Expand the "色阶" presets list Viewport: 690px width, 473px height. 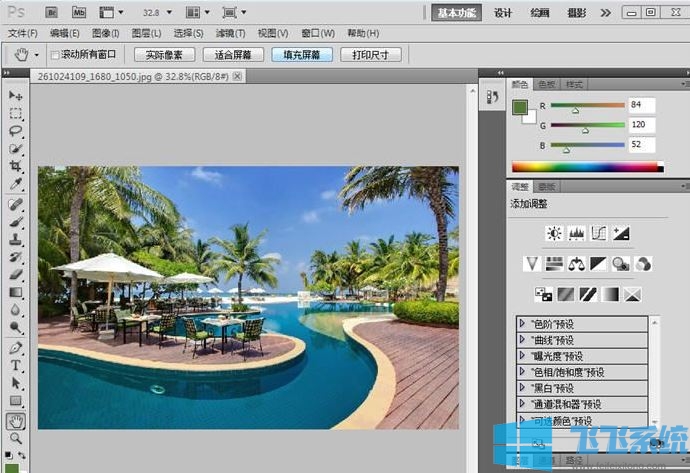pyautogui.click(x=522, y=323)
